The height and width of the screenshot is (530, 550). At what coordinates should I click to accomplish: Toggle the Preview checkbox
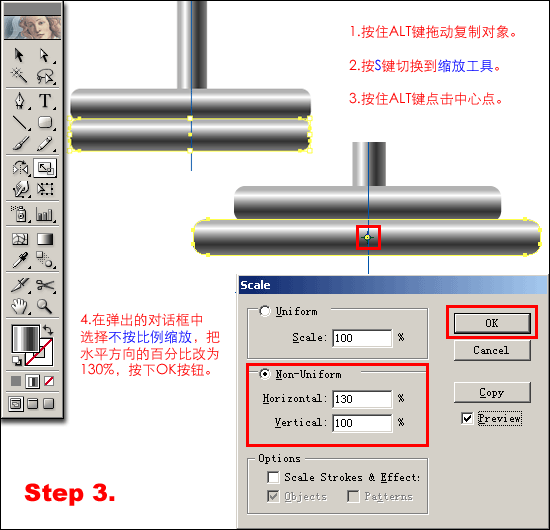click(x=467, y=418)
